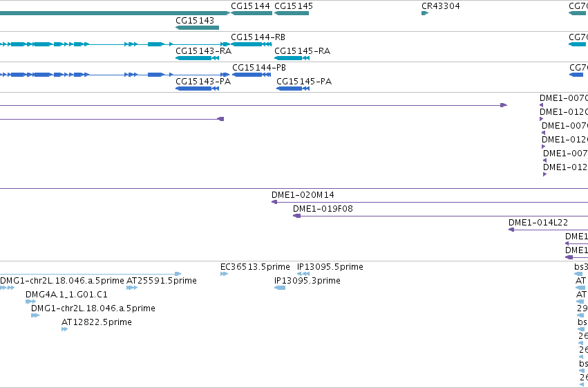
Task: Click the IP13095.3prime EST bar
Action: tap(280, 288)
